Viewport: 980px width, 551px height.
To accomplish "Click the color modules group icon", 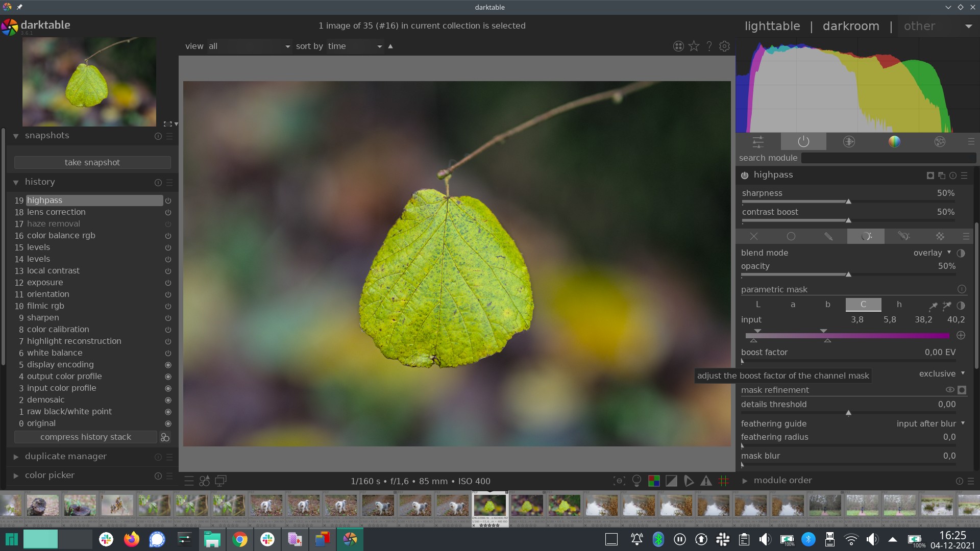I will point(894,142).
